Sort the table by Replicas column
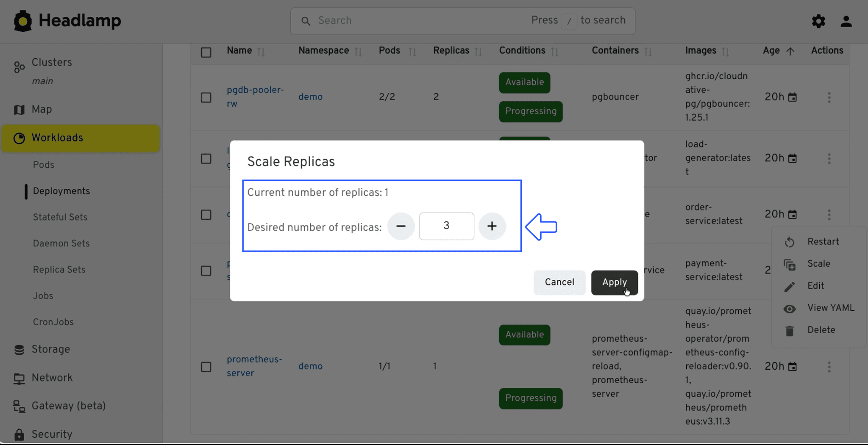 point(479,52)
